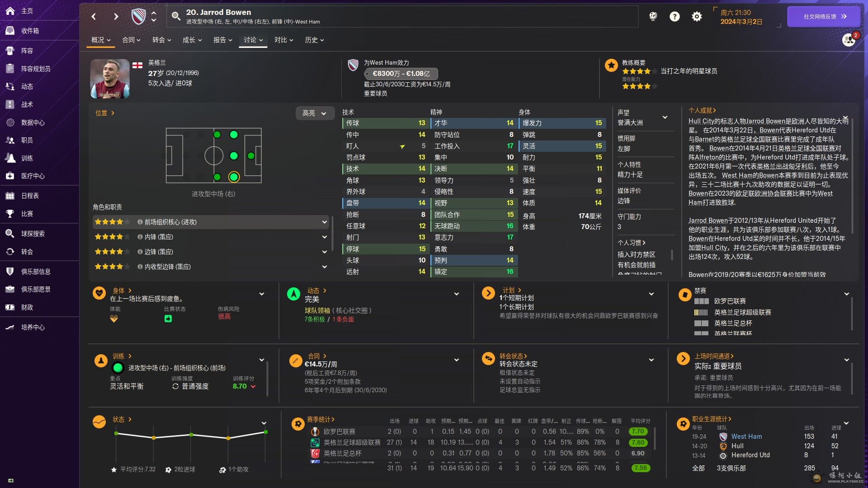Screen dimensions: 868x488
Task: Click the search magnifier icon
Action: click(176, 17)
